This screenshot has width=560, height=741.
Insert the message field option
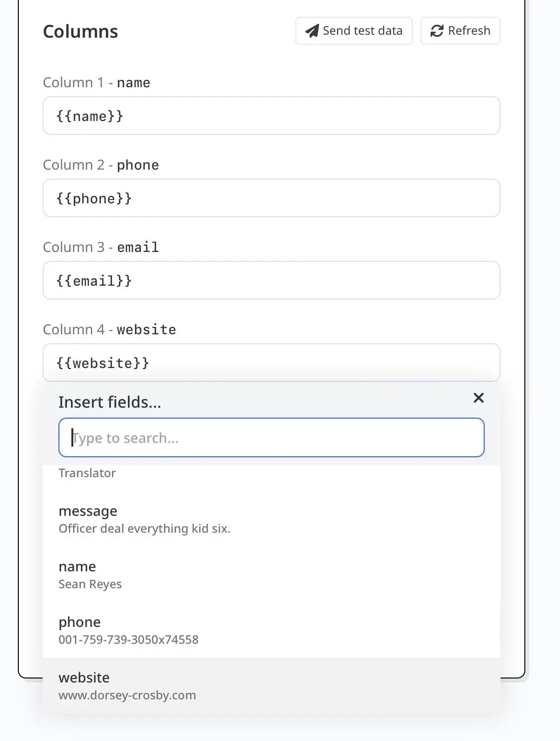tap(144, 519)
